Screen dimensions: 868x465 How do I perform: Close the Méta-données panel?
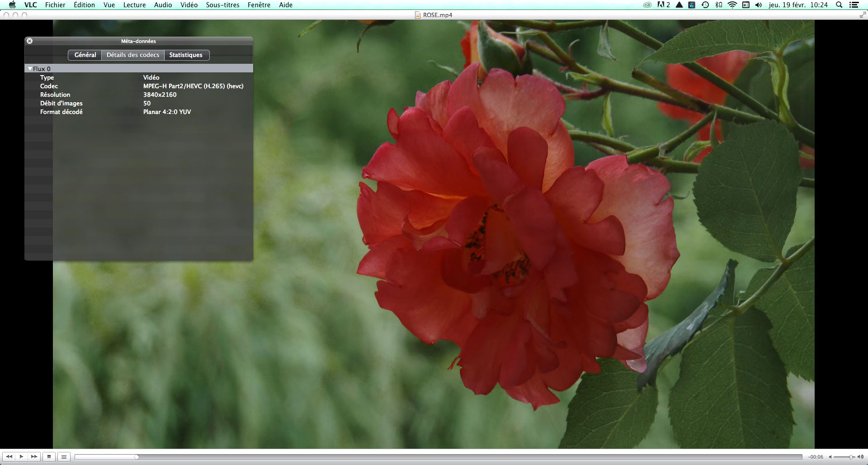[29, 41]
